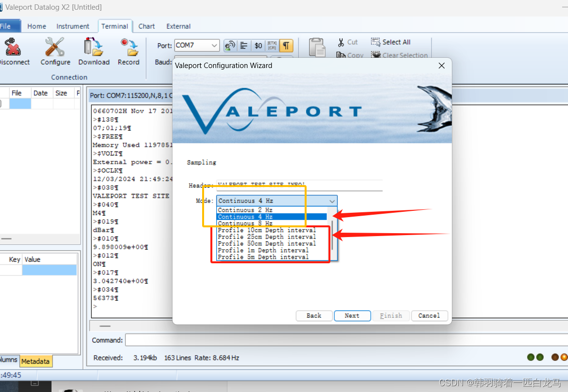568x392 pixels.
Task: Click the blue cell under Value column
Action: pos(49,270)
